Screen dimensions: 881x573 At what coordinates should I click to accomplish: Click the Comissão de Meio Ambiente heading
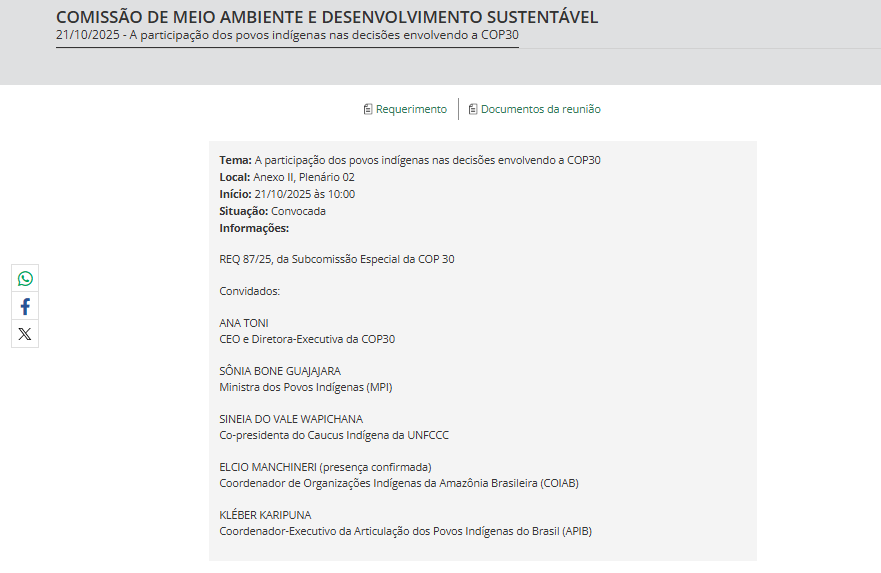pos(327,17)
